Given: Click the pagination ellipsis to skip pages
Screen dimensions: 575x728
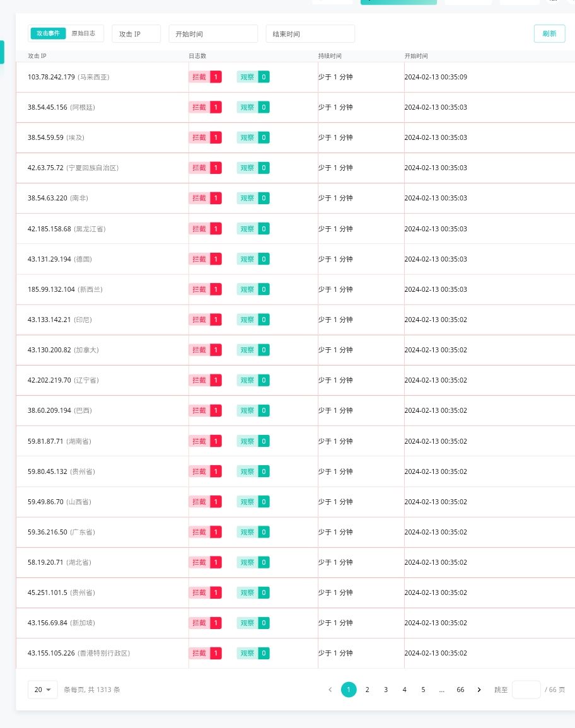Looking at the screenshot, I should [x=441, y=690].
